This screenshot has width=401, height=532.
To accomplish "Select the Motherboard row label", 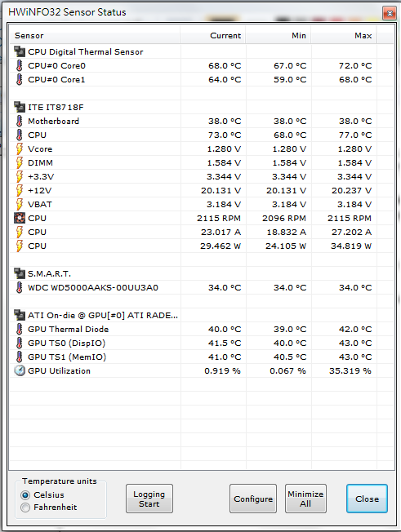I will (x=53, y=121).
